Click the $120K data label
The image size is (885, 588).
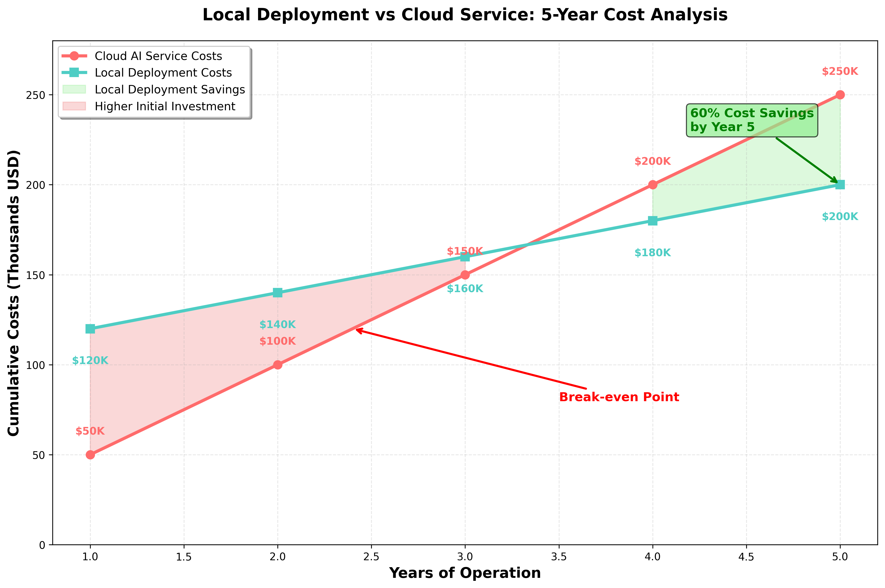(x=90, y=361)
